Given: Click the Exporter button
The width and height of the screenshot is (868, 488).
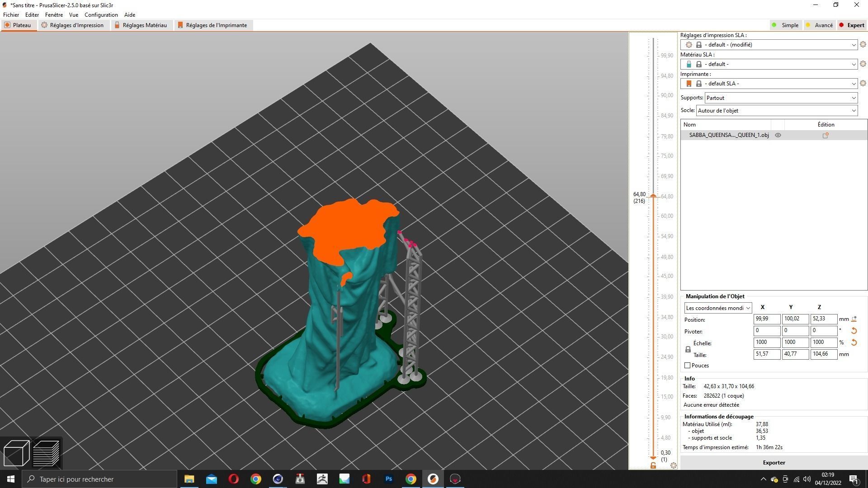Looking at the screenshot, I should point(774,463).
